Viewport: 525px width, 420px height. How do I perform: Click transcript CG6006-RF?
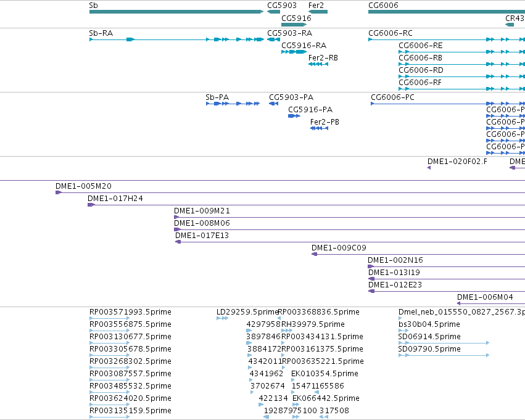(x=461, y=89)
